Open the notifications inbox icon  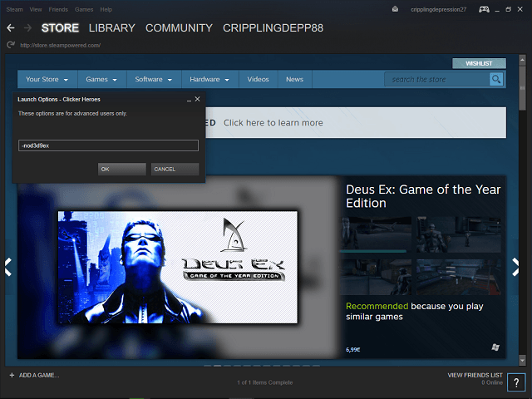tap(395, 9)
